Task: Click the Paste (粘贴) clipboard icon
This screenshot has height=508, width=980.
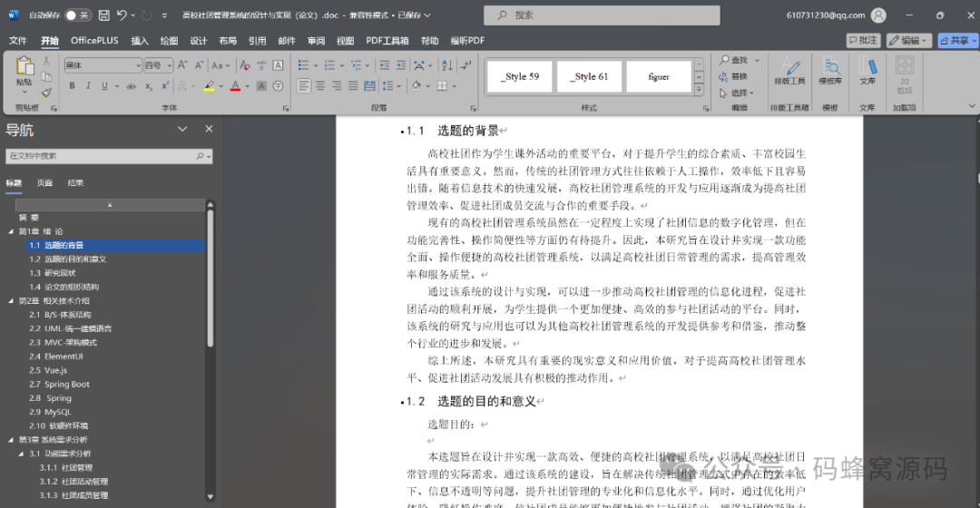Action: coord(24,67)
